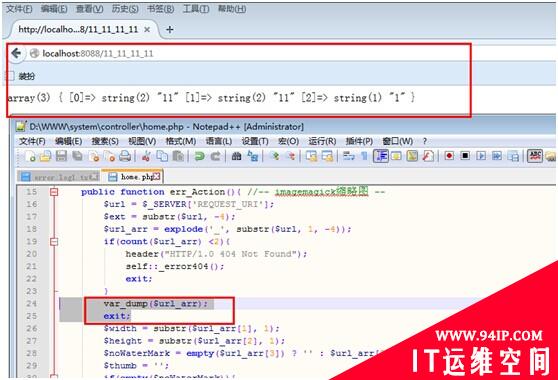Screen dimensions: 558x380
Task: Collapse the if block fold on line 19
Action: [54, 242]
